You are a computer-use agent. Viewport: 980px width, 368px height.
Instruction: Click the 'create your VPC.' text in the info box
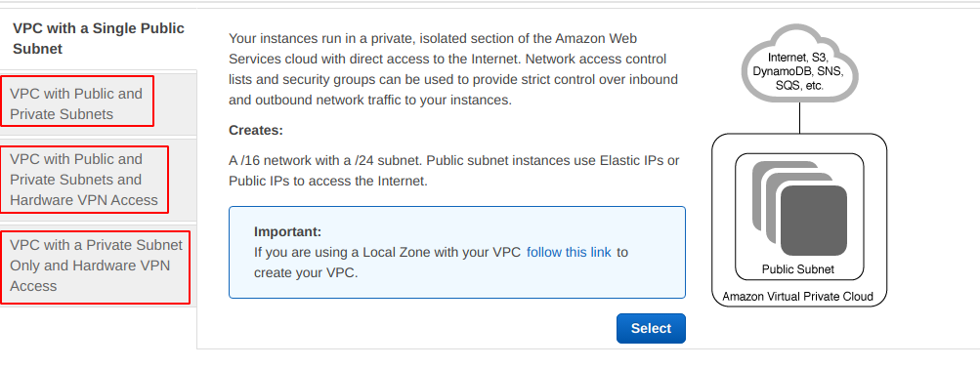click(x=306, y=273)
